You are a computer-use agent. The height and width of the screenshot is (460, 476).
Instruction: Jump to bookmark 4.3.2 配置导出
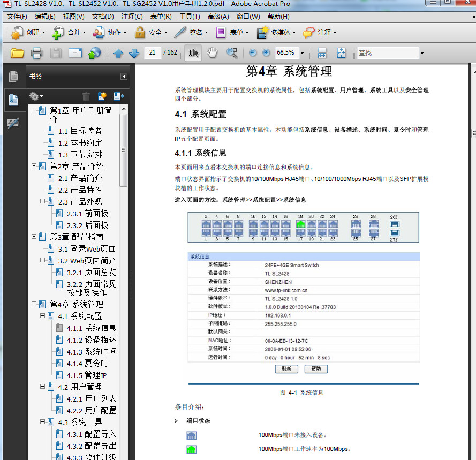click(x=92, y=446)
